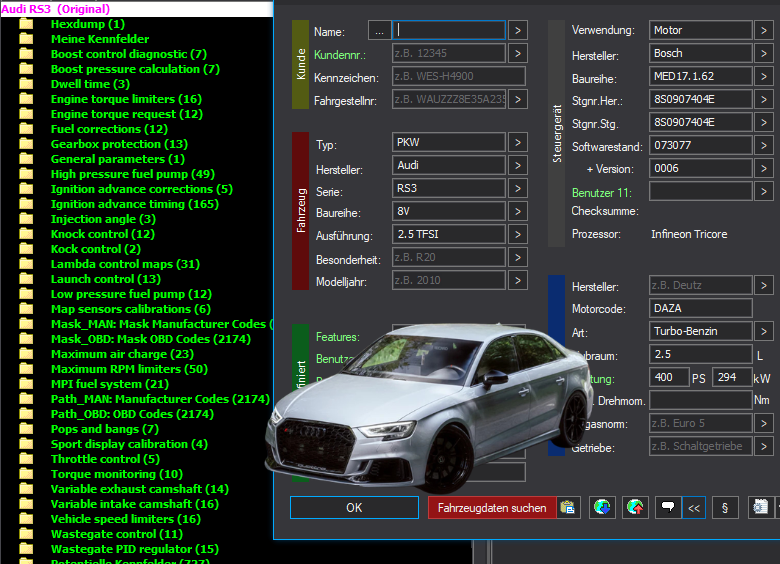Open the arrow list next to Ausführung 2.5 TFSI
Screen dimensions: 780x564
pos(517,234)
